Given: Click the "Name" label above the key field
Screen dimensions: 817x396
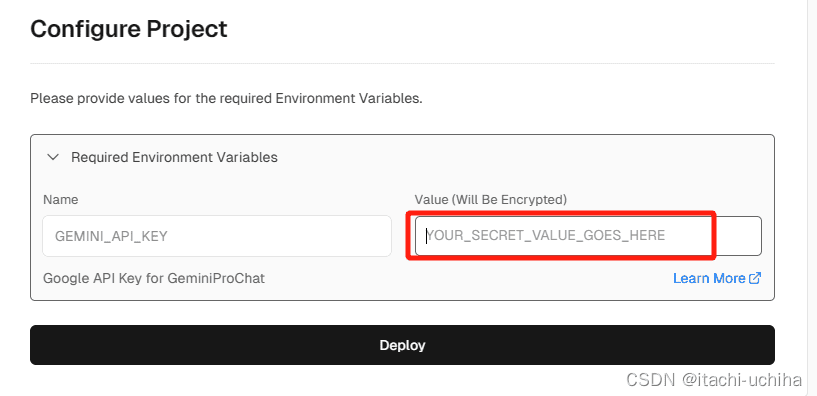Looking at the screenshot, I should (x=60, y=199).
